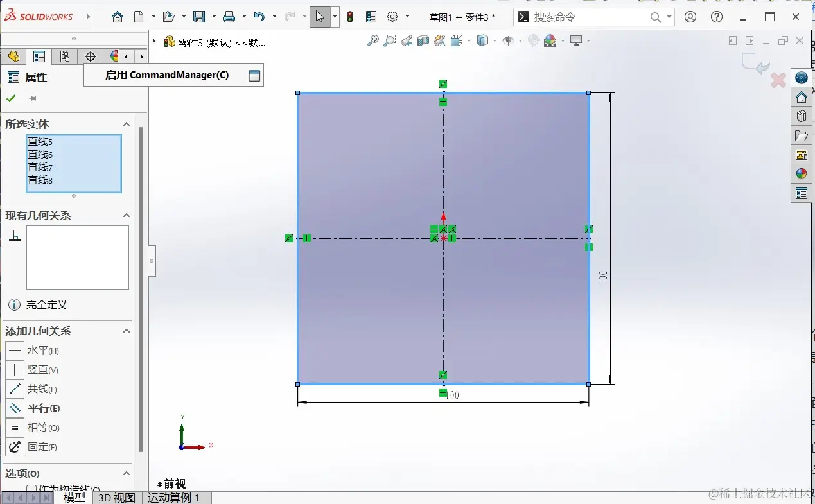Exit sketch using the confirmation corner arrow
Viewport: 815px width, 504px height.
coord(756,63)
